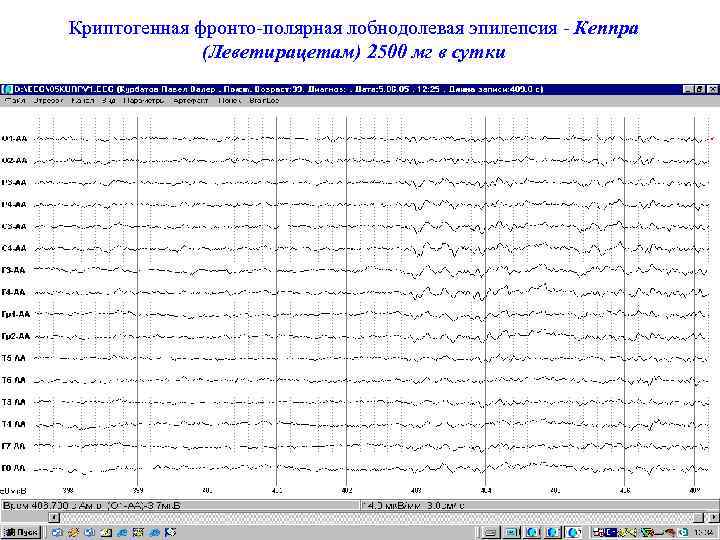Select the F8-AA channel label

tap(14, 468)
